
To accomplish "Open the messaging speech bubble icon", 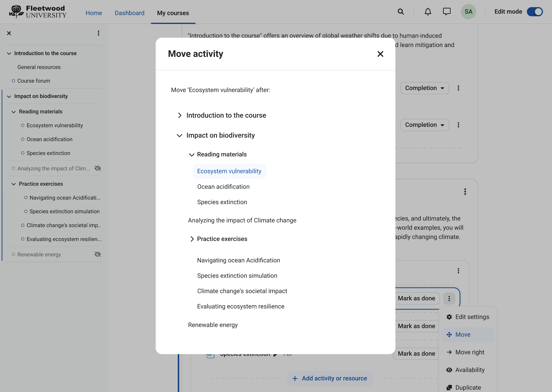I will pos(446,12).
